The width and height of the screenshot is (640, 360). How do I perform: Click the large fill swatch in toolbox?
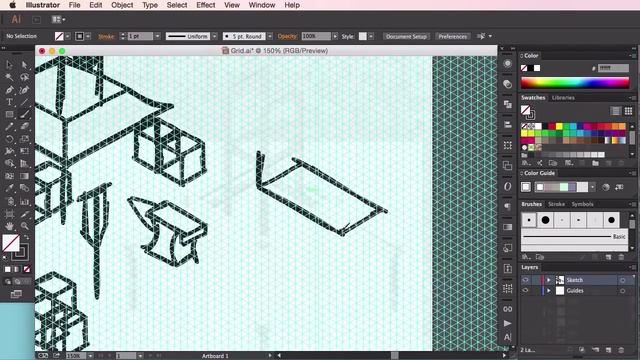11,243
